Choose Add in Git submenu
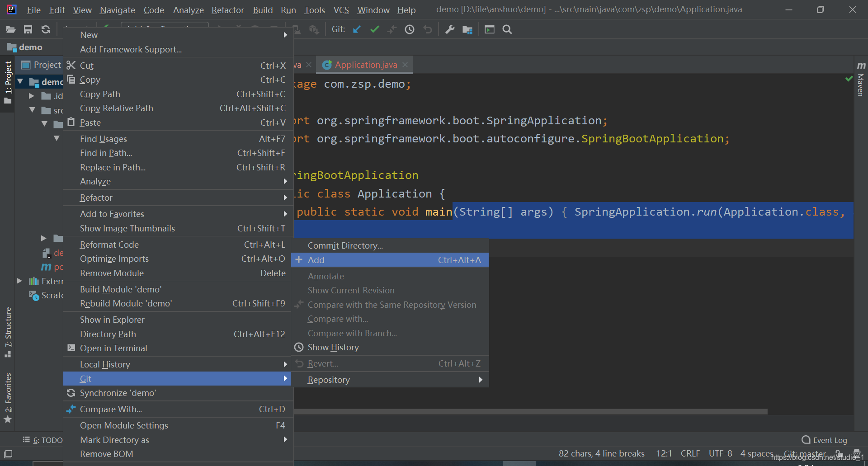 (x=390, y=260)
